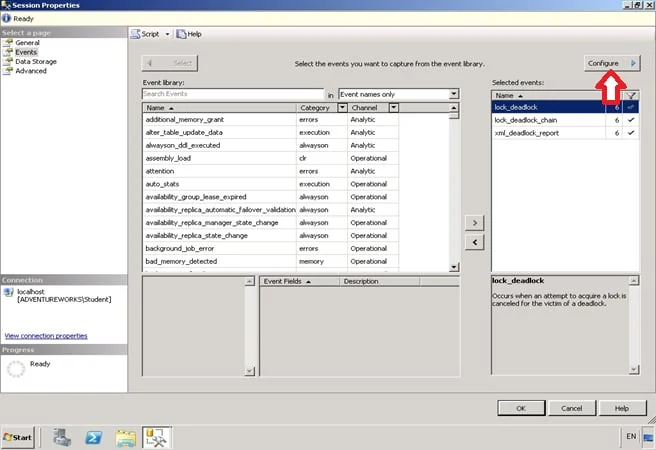This screenshot has height=450, width=656.
Task: Description pane scroll up arrow
Action: pos(634,281)
